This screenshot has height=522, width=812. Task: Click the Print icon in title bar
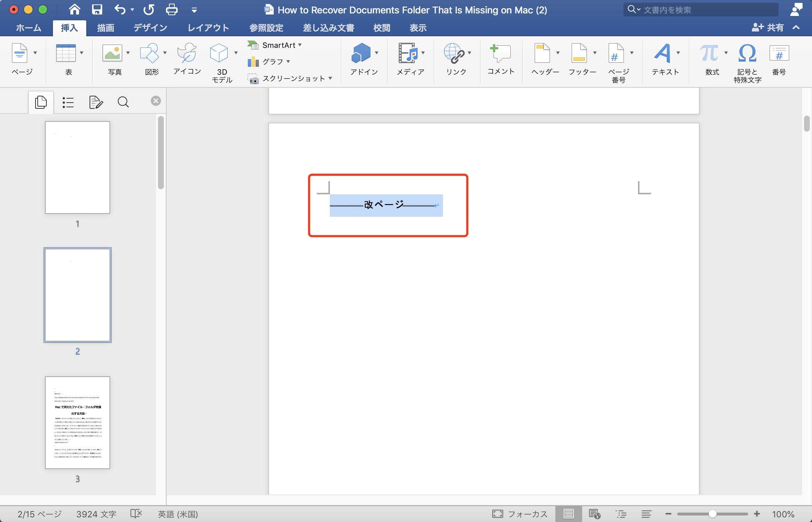click(x=171, y=10)
